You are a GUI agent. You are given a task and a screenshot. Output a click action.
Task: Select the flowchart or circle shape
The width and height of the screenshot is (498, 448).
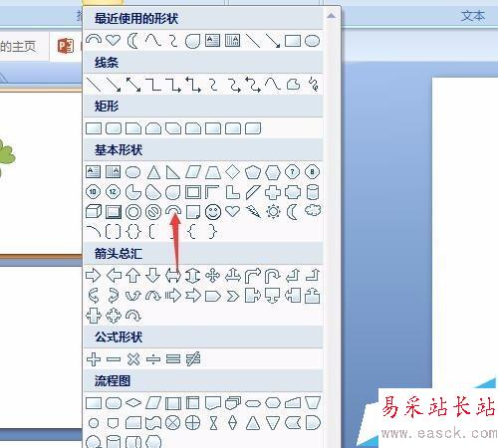[193, 423]
